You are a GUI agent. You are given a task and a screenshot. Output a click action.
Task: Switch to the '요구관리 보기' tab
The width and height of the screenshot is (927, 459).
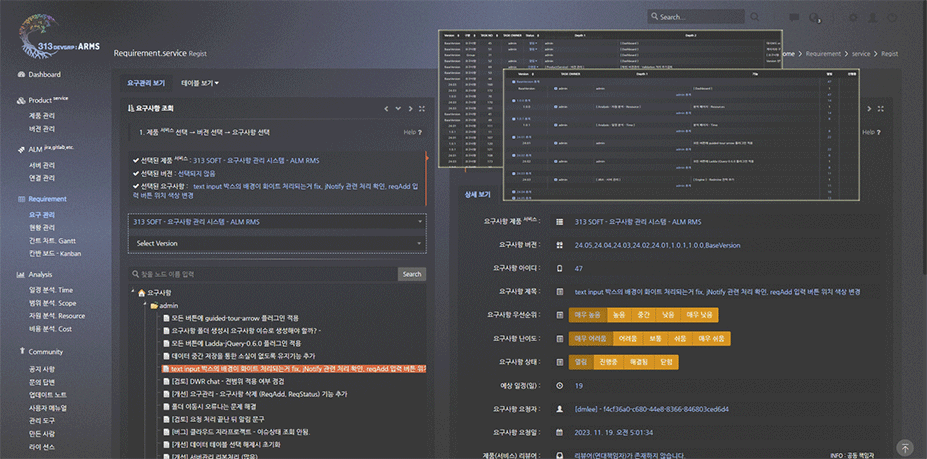(x=145, y=83)
